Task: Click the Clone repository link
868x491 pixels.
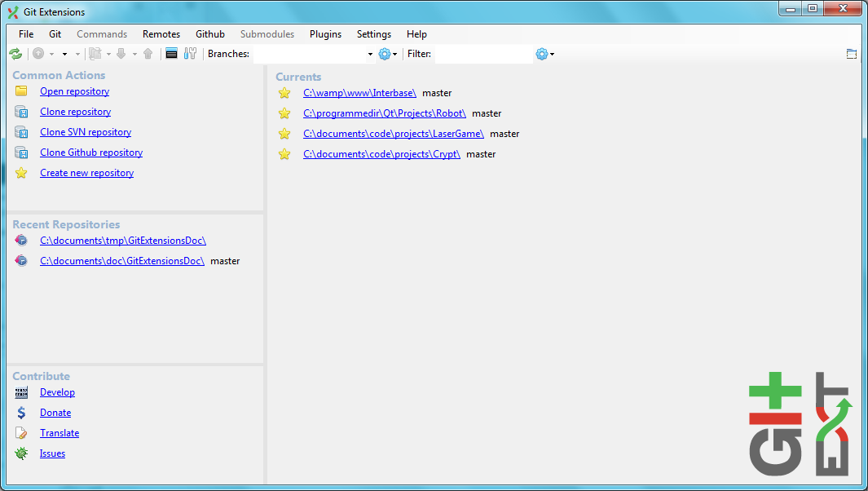Action: click(75, 112)
